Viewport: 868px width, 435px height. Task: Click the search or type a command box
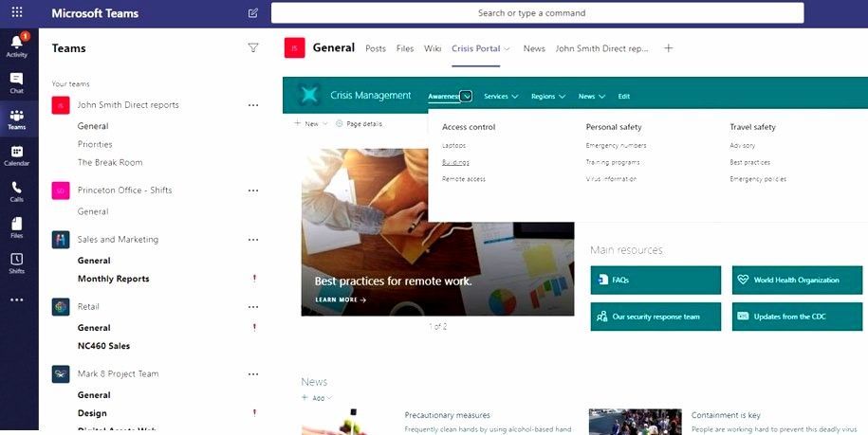tap(537, 12)
